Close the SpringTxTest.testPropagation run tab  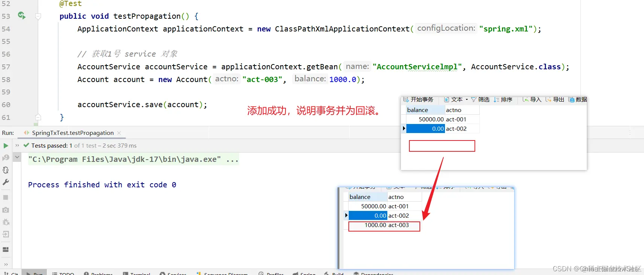pyautogui.click(x=119, y=133)
